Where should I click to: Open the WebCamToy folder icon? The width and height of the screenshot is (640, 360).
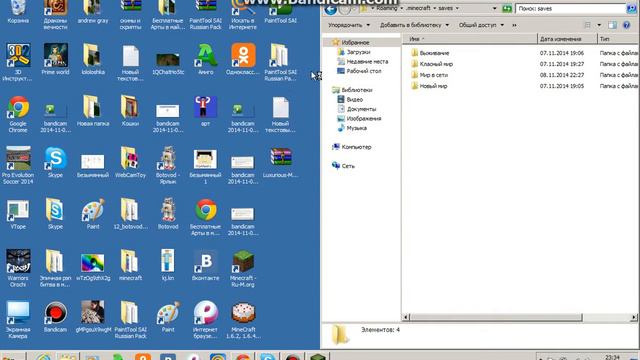[x=130, y=162]
